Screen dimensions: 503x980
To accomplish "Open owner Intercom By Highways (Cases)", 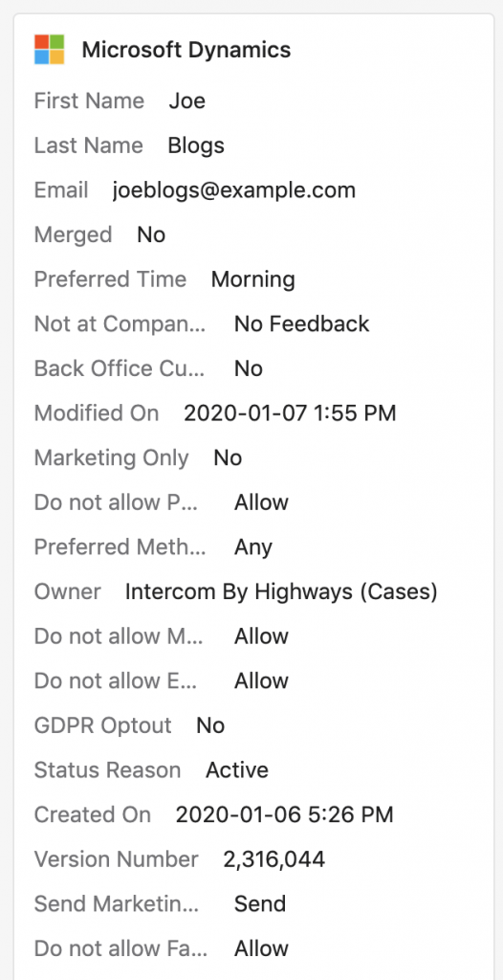I will [281, 591].
